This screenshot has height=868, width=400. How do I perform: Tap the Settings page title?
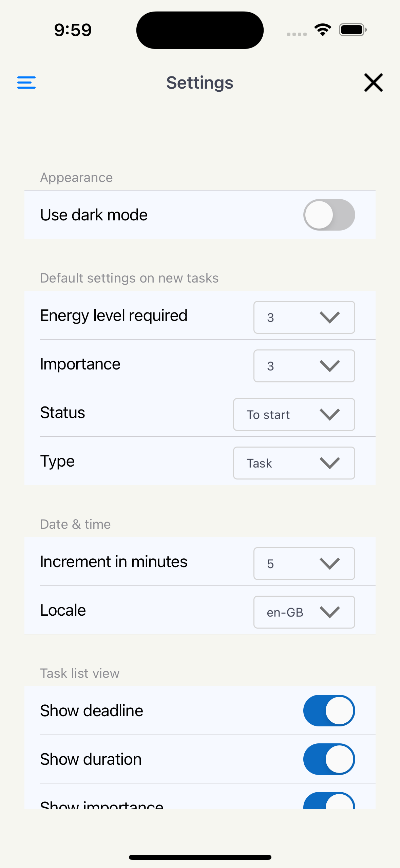199,83
